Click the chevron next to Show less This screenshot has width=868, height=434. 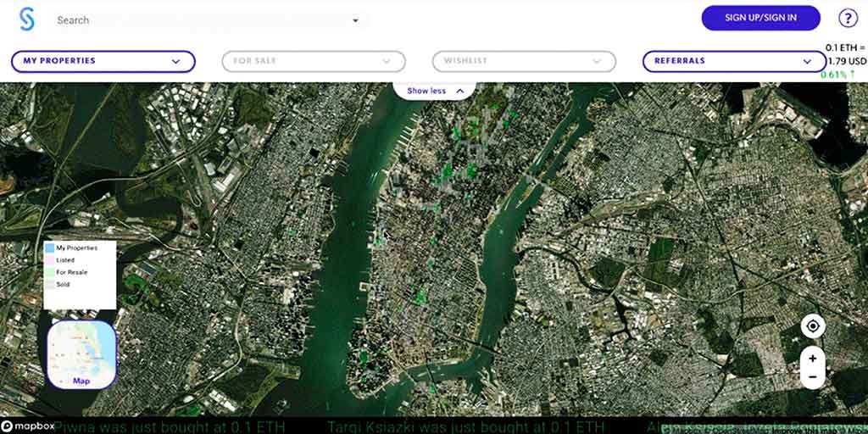(459, 91)
